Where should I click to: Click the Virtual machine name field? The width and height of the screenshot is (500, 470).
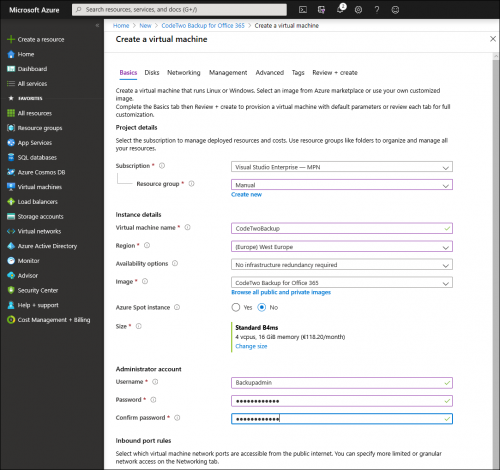(x=342, y=229)
